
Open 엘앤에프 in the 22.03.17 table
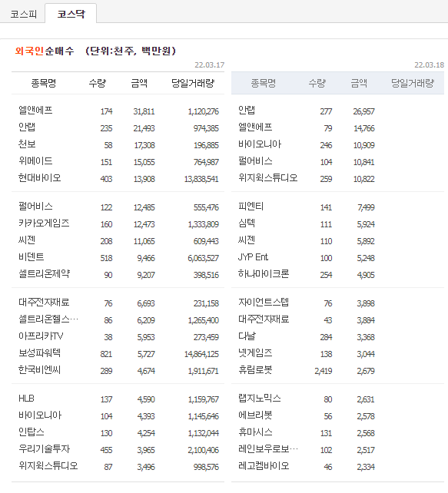click(35, 111)
